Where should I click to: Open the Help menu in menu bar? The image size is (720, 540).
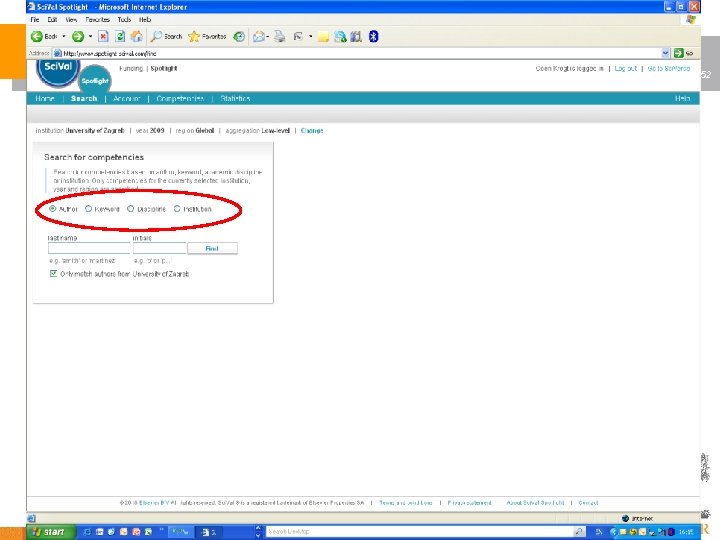coord(145,20)
